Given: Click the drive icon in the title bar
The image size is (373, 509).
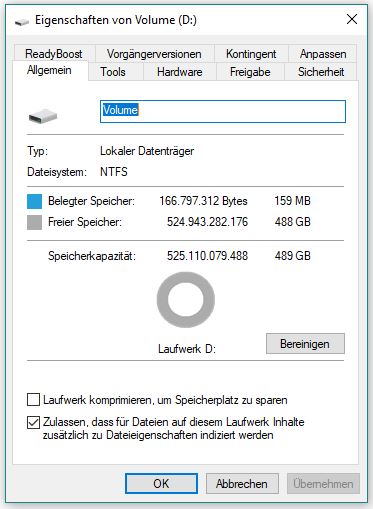Looking at the screenshot, I should pyautogui.click(x=22, y=22).
